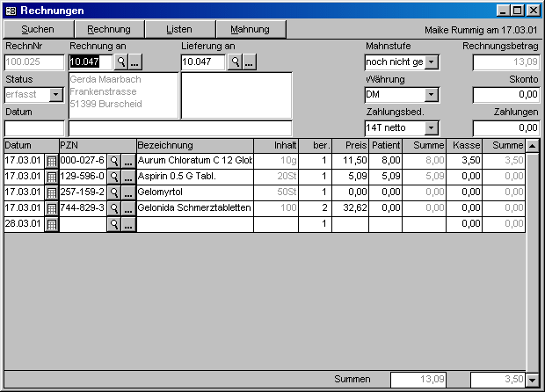Expand the Zahlungsbed. dropdown with 14T netto
Viewport: 545px width, 392px height.
coord(432,128)
